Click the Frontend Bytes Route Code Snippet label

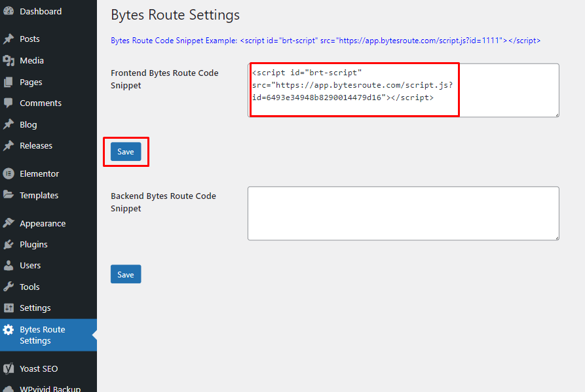tap(164, 79)
